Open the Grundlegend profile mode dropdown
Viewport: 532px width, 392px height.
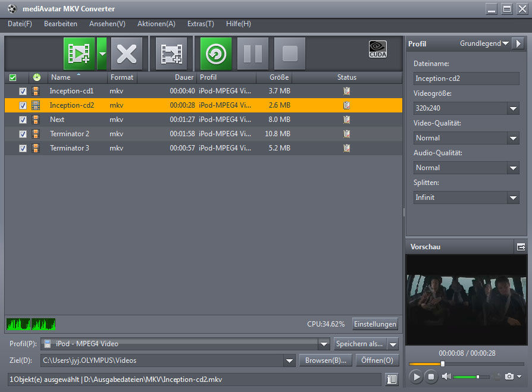484,43
